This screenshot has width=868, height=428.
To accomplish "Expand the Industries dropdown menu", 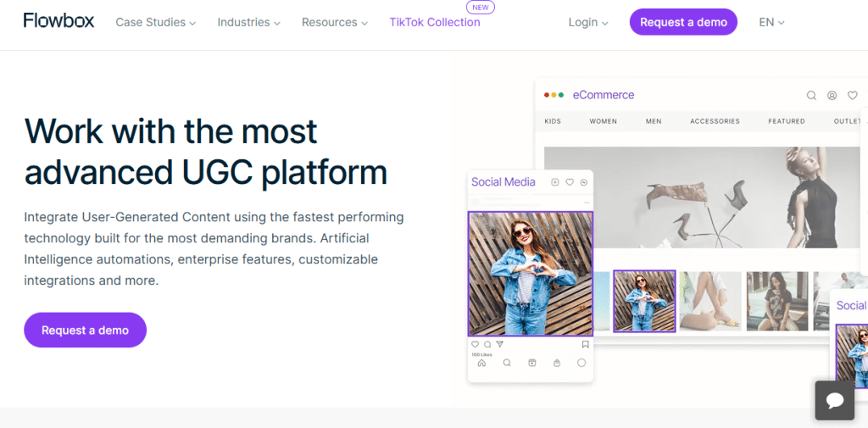I will click(x=249, y=22).
